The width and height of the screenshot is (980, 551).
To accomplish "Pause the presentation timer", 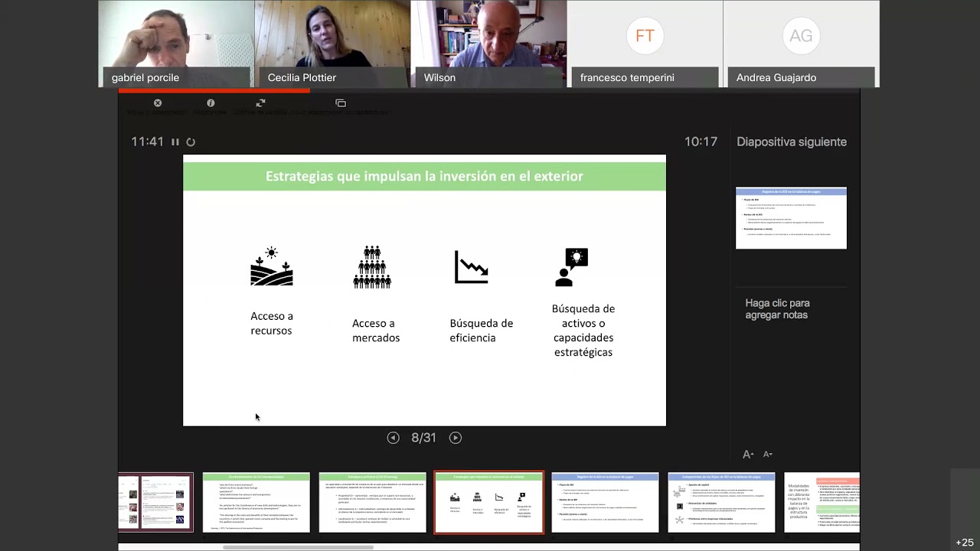I will tap(175, 142).
